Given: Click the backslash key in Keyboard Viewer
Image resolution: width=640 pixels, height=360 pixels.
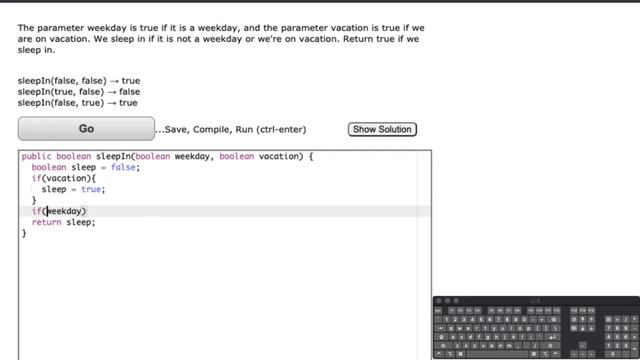Looking at the screenshot, I should pyautogui.click(x=556, y=329).
